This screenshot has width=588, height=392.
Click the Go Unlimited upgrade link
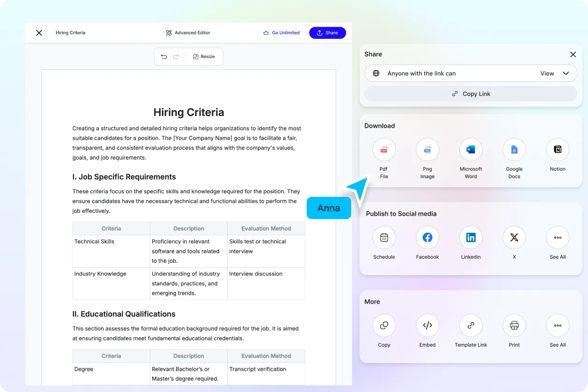281,33
